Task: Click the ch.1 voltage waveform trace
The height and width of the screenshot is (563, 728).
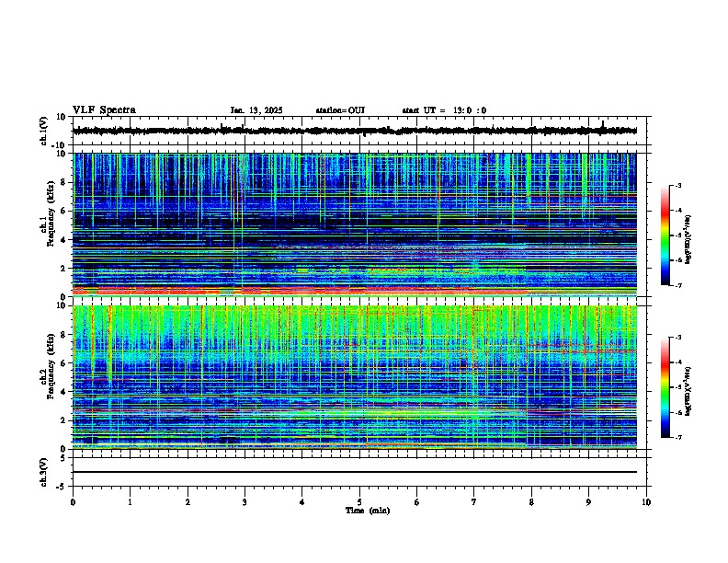Action: [355, 131]
